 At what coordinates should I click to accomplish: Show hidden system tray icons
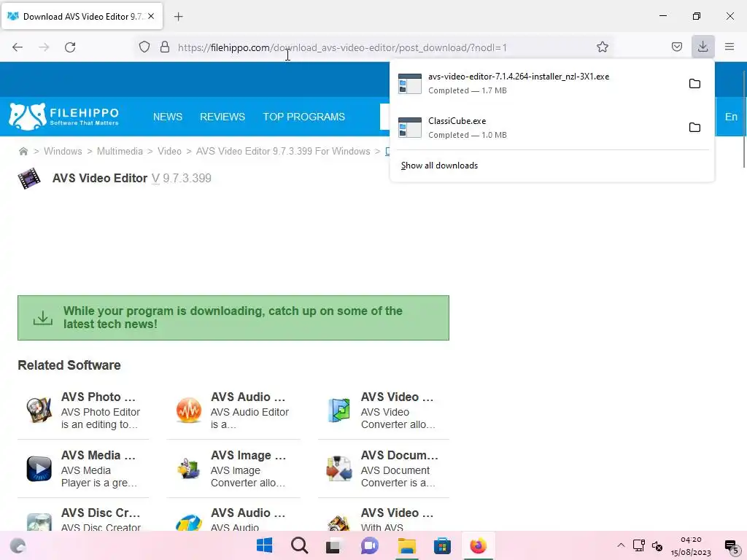[621, 545]
